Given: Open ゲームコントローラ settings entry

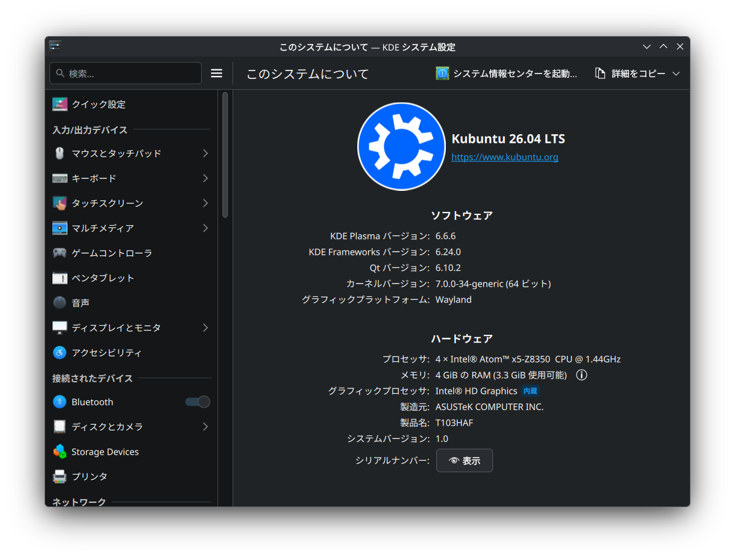Looking at the screenshot, I should click(x=131, y=253).
